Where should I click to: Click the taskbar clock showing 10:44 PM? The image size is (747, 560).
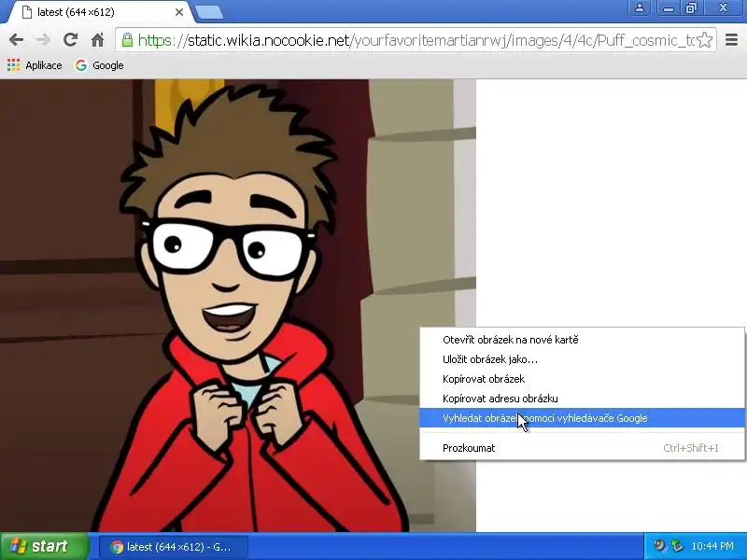click(712, 546)
